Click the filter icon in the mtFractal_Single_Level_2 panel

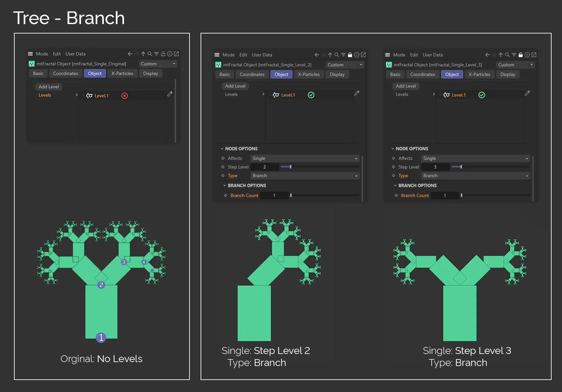343,55
